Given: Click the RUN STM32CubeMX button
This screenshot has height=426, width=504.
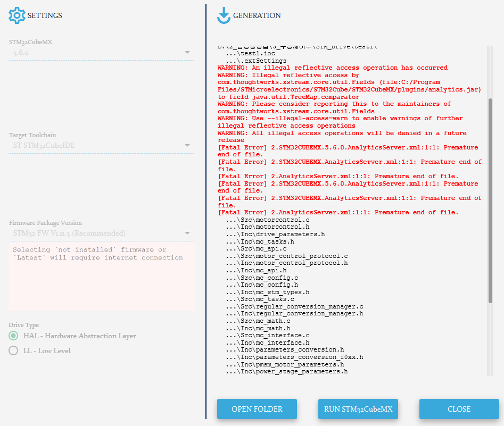Looking at the screenshot, I should pyautogui.click(x=358, y=409).
